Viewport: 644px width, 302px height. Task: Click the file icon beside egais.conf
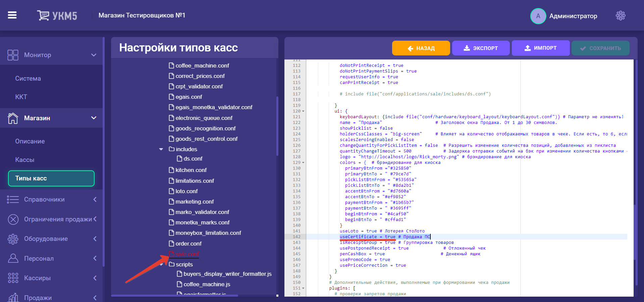[171, 97]
